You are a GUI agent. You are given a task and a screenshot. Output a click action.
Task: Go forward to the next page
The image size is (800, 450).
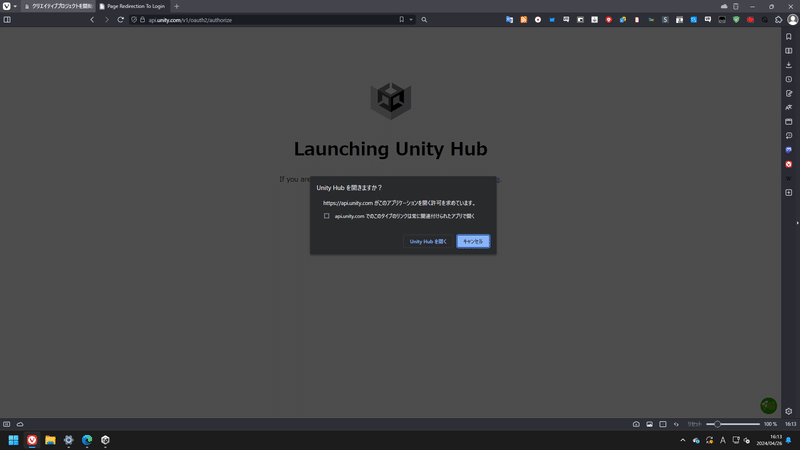(107, 20)
